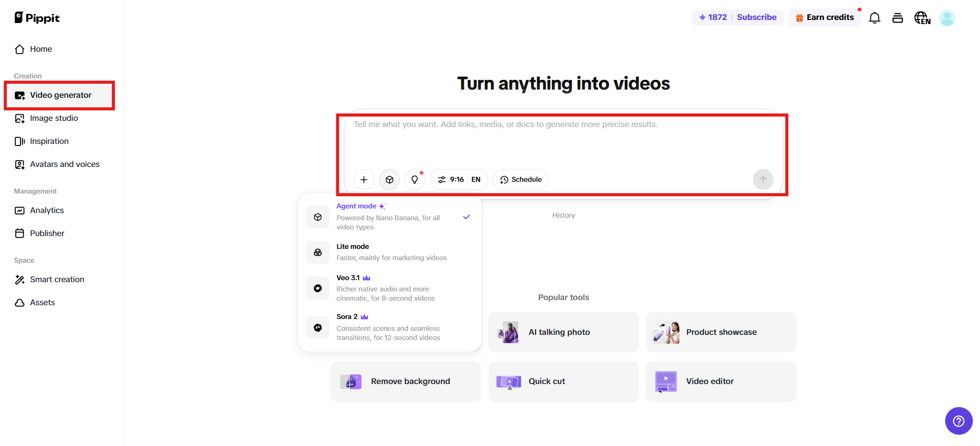
Task: Click Earn credits button
Action: [x=825, y=17]
